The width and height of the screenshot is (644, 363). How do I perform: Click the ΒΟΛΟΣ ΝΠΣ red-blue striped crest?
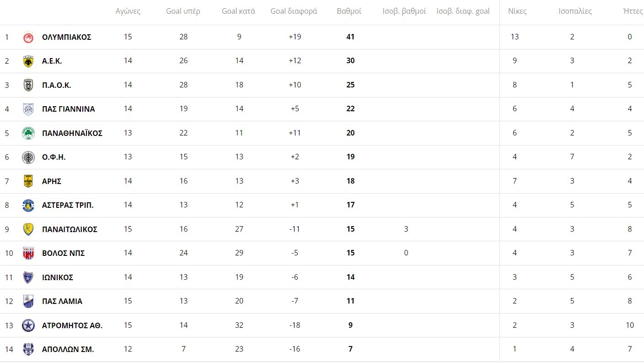pos(28,253)
